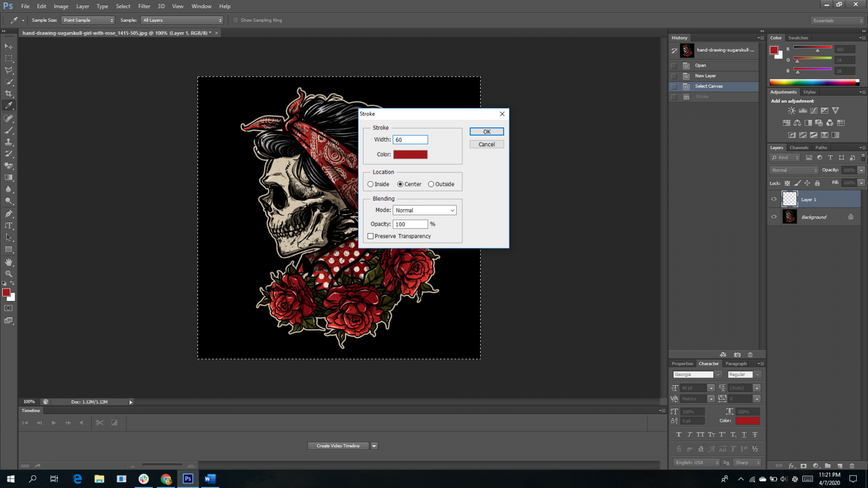Select the Hand tool

[x=9, y=262]
